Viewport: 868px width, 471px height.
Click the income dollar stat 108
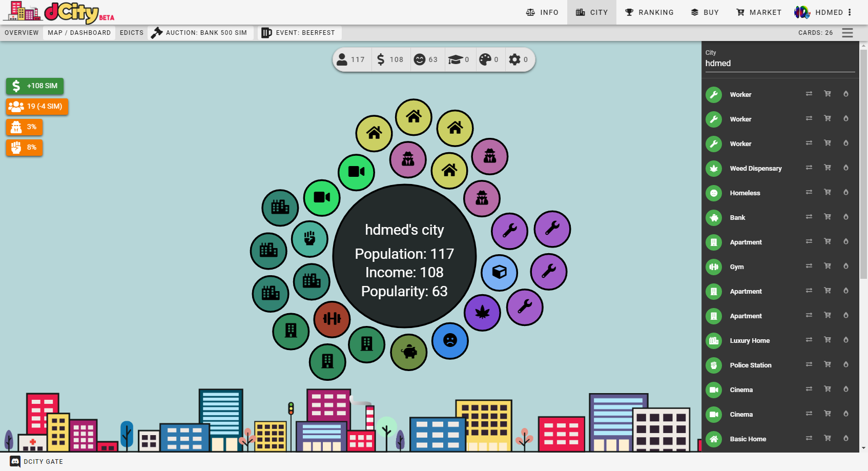point(390,59)
